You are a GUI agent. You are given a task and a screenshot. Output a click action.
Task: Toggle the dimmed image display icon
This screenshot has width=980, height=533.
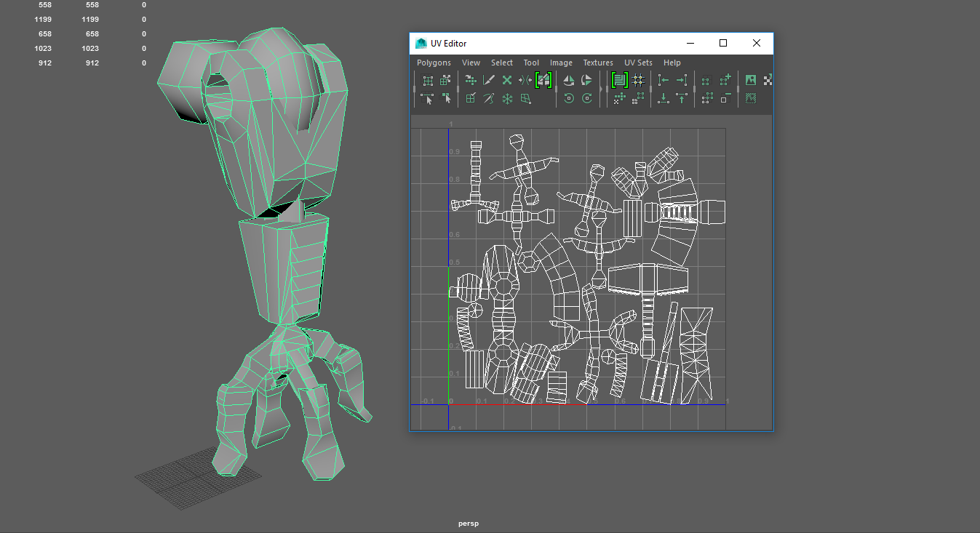tap(751, 98)
